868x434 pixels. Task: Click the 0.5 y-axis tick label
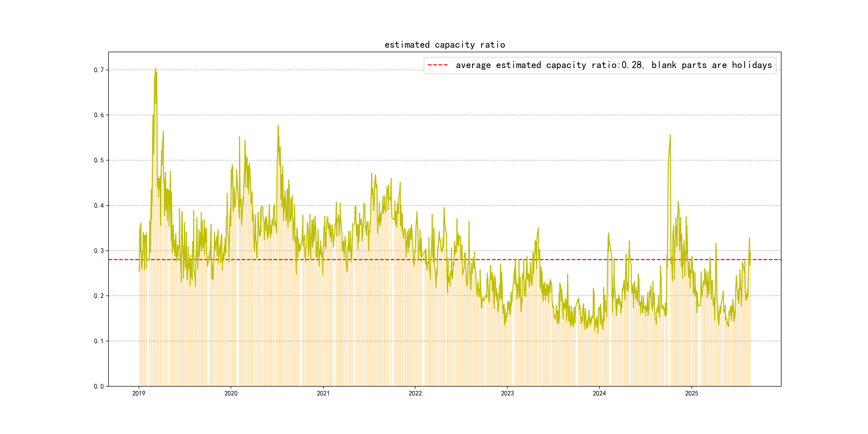99,160
